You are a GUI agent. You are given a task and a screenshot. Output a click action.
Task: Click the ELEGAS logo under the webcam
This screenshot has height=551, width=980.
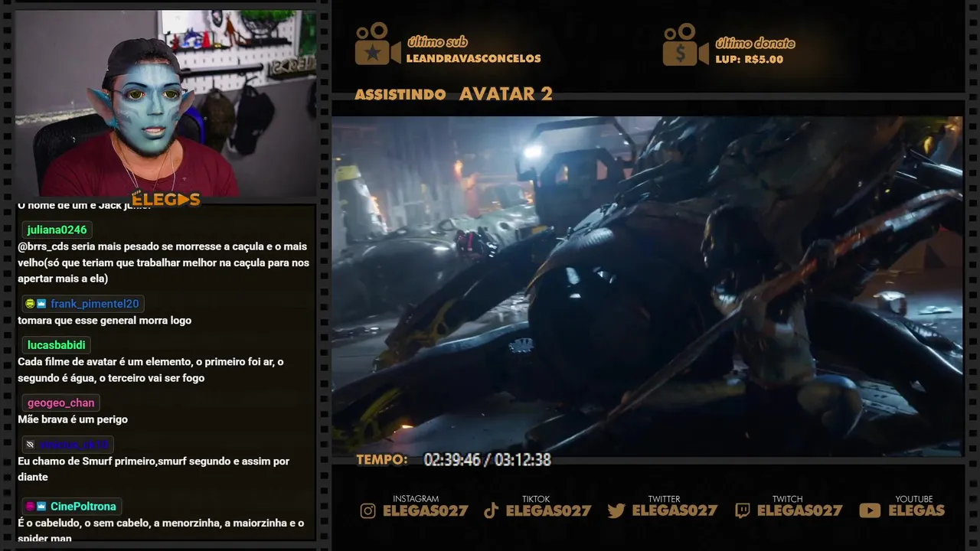tap(165, 200)
